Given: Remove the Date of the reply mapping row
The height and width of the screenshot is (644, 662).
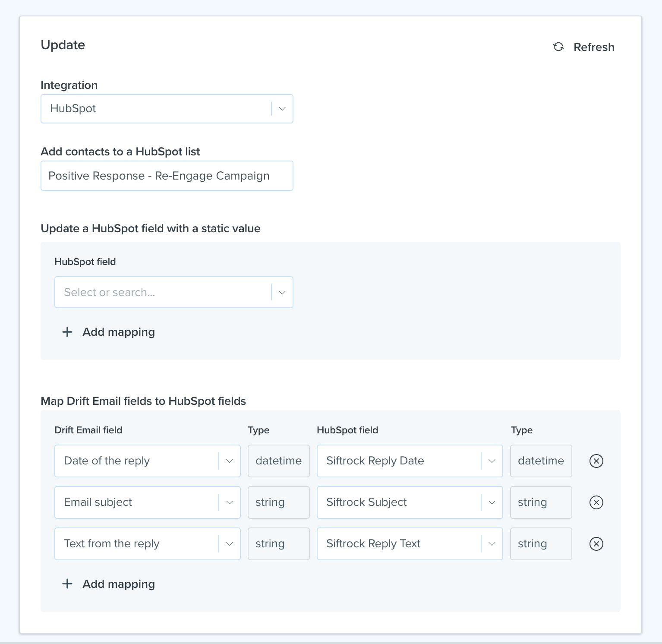Looking at the screenshot, I should [596, 461].
